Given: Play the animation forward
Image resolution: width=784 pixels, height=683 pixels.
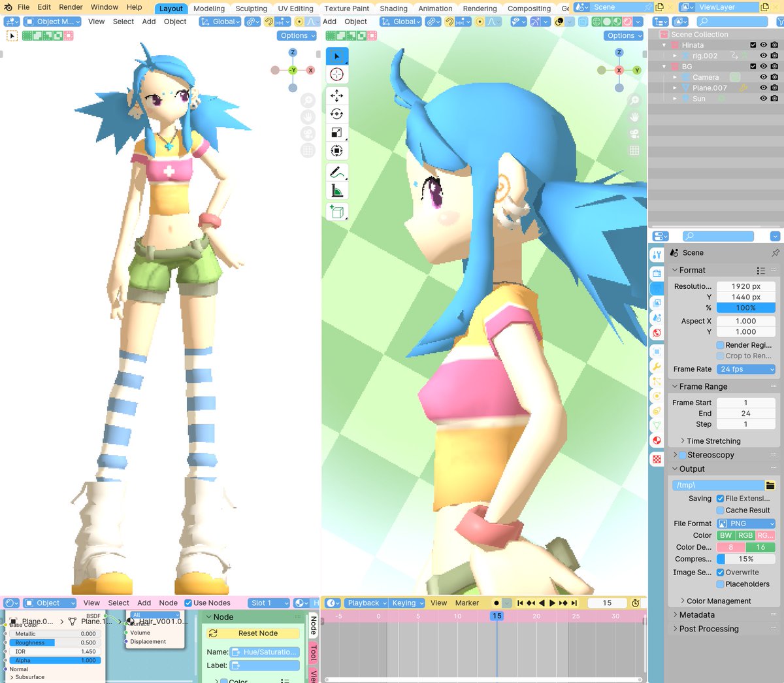Looking at the screenshot, I should pos(552,603).
